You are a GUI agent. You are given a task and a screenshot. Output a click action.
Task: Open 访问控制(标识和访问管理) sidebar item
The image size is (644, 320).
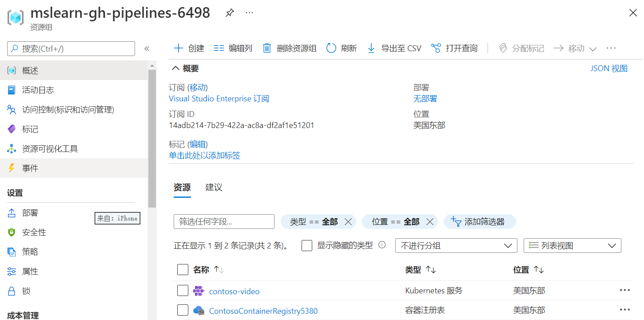74,109
